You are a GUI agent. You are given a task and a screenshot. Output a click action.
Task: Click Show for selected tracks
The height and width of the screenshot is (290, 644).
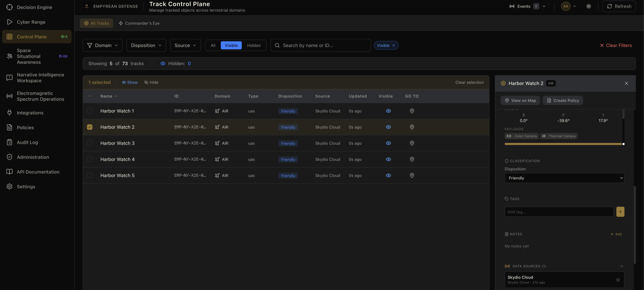(130, 82)
